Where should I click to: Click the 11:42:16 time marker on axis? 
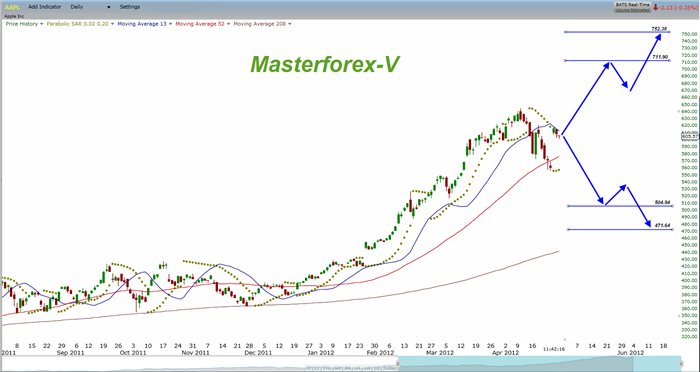click(x=554, y=349)
